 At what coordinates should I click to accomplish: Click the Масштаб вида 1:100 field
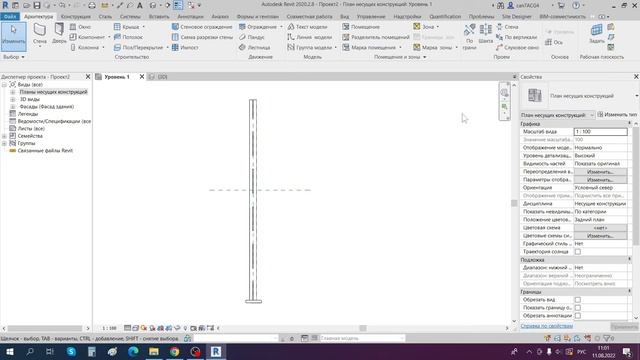click(600, 132)
